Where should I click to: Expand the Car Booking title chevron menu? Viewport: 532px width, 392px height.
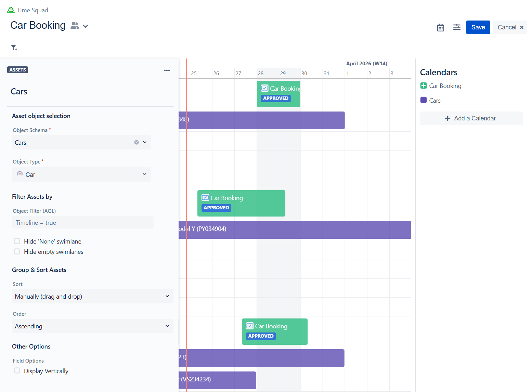point(86,26)
